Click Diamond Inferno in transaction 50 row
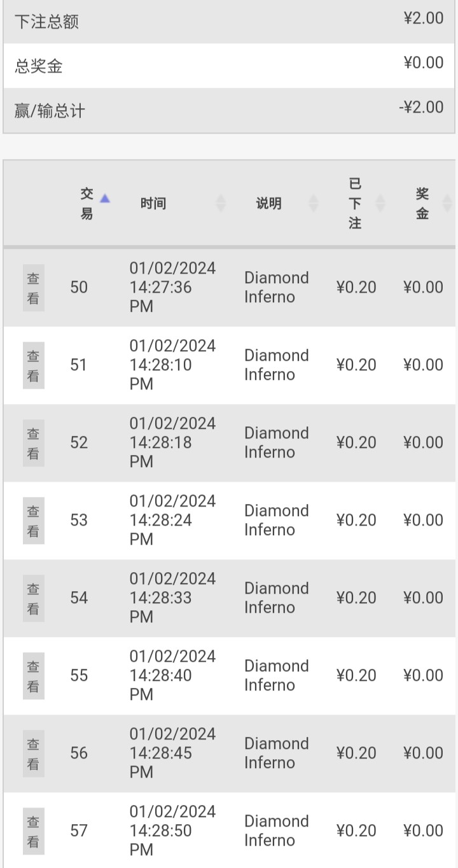The height and width of the screenshot is (868, 458). point(276,288)
